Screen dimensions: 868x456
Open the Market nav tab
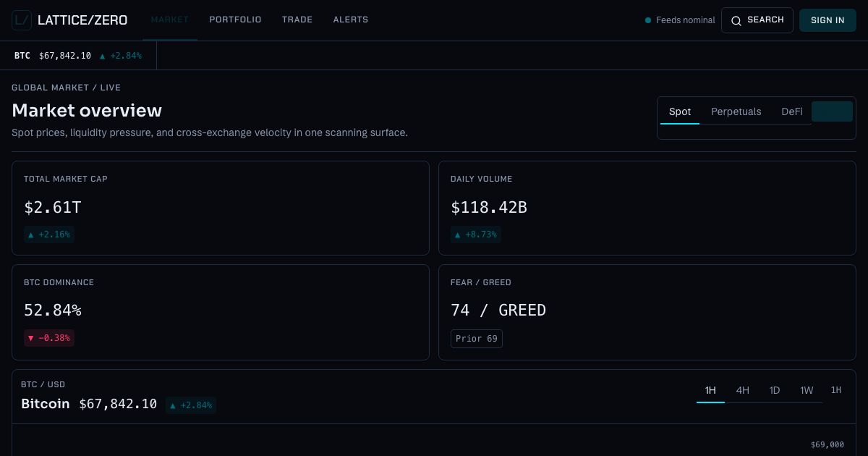170,20
